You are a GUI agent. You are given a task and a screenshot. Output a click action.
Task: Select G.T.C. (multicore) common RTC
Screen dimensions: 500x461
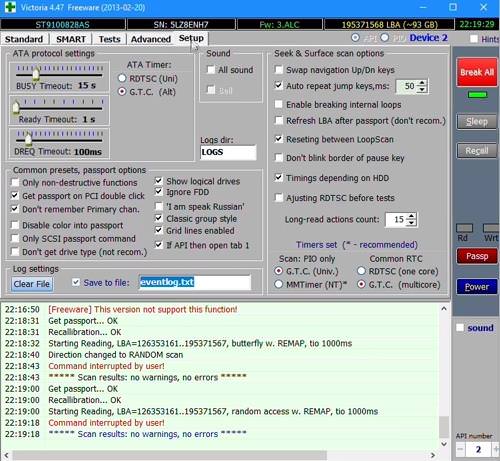pos(361,284)
